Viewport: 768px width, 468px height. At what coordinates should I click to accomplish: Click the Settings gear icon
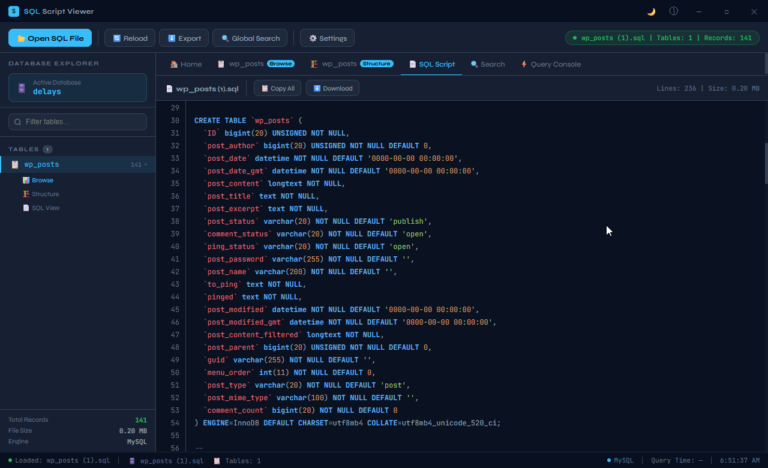pos(312,38)
